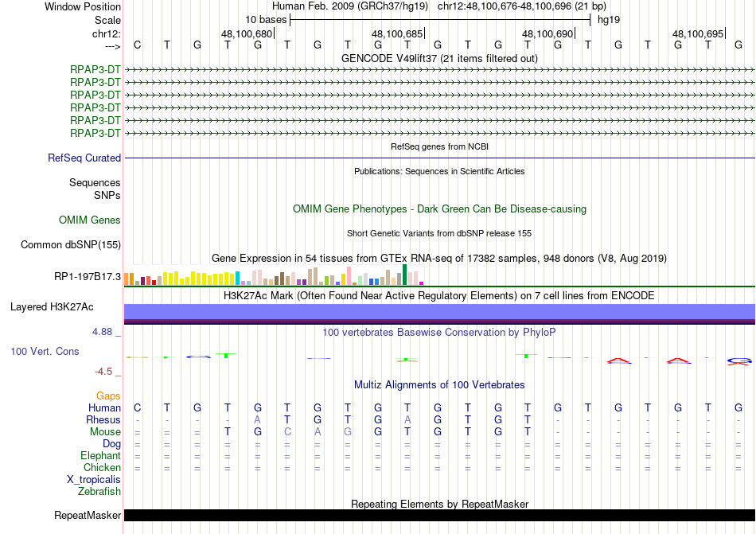Viewport: 756px width, 534px height.
Task: Click the Sequences track label
Action: (95, 183)
